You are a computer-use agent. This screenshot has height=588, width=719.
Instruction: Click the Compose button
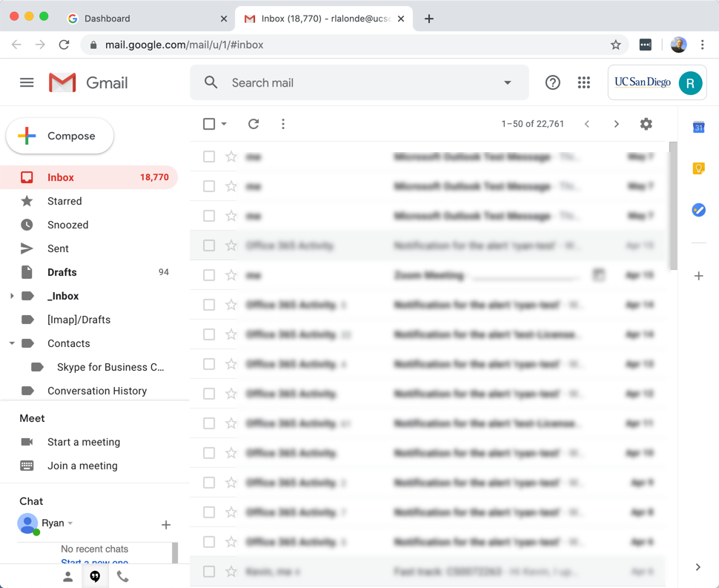[x=59, y=136]
